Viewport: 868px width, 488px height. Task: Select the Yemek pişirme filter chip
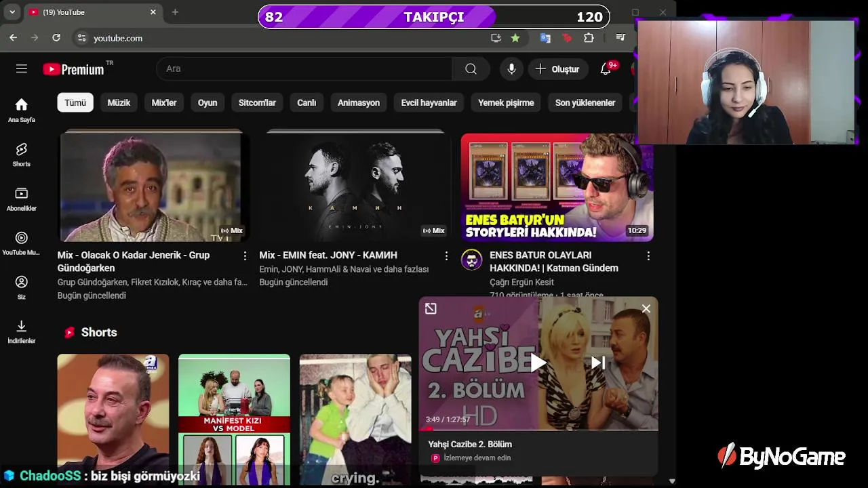point(506,102)
